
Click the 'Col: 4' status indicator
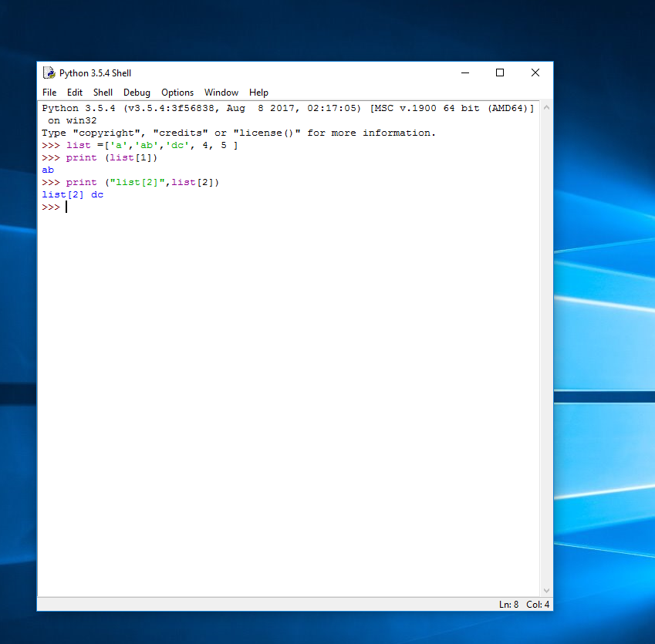pos(538,605)
